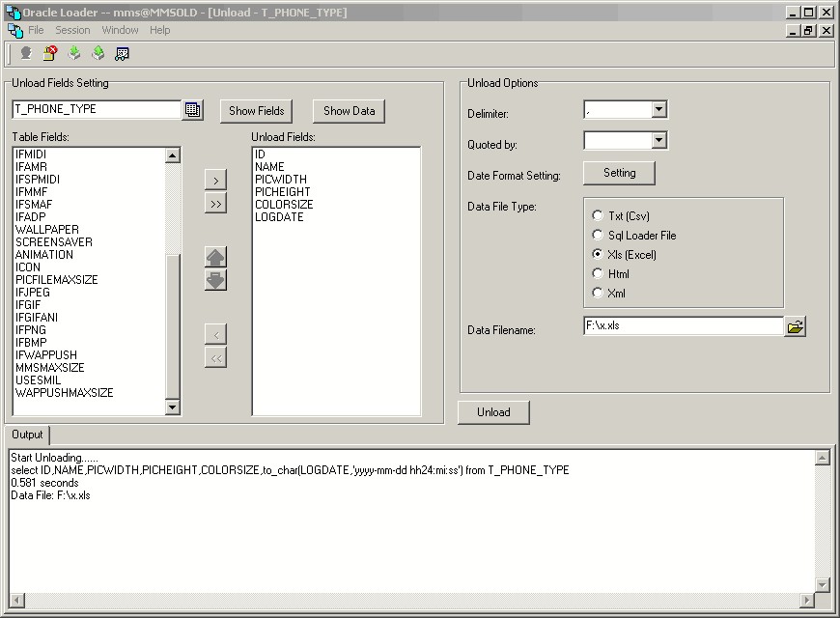Image resolution: width=840 pixels, height=618 pixels.
Task: Select the Html data file type
Action: pyautogui.click(x=598, y=274)
